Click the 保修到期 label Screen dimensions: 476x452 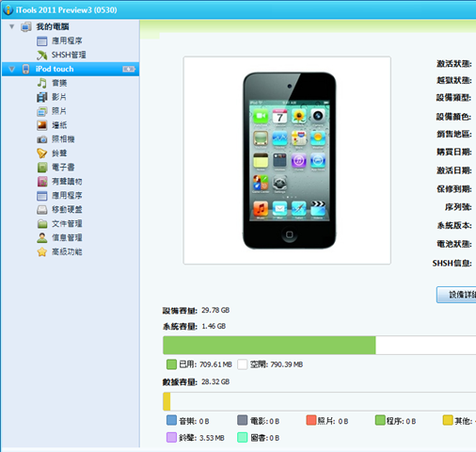point(454,189)
